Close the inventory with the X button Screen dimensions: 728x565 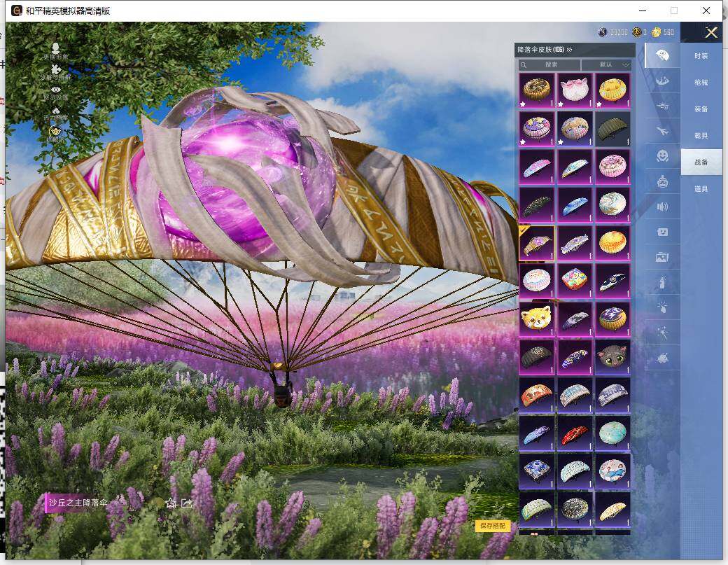tap(711, 32)
